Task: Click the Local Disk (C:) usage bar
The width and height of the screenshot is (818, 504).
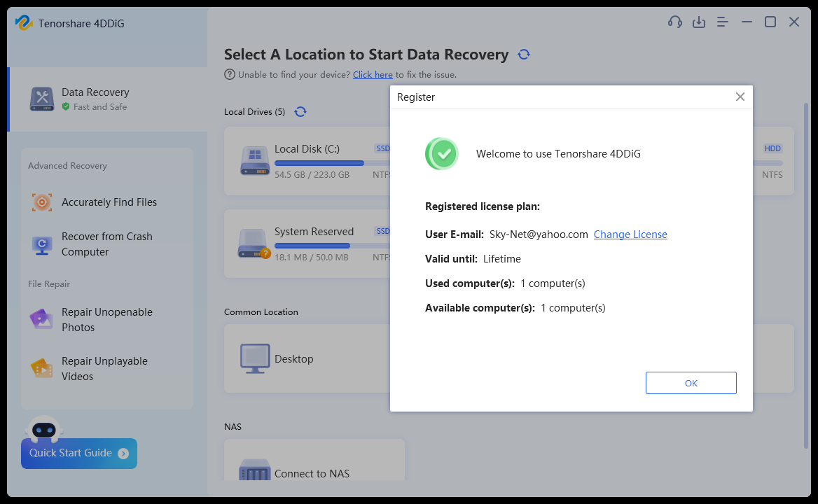Action: (332, 163)
